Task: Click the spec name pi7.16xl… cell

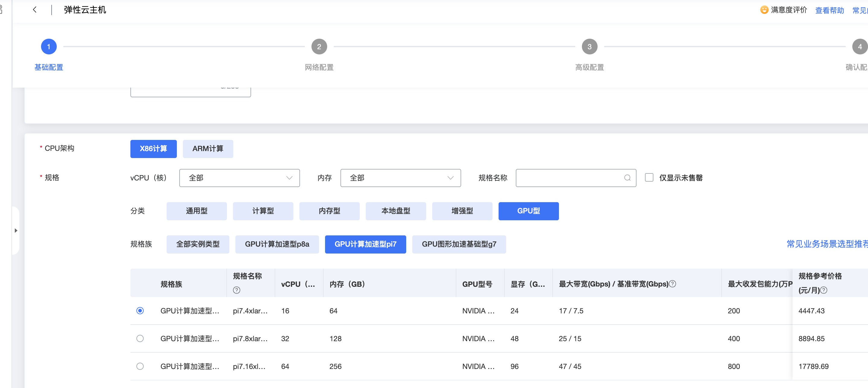Action: tap(249, 366)
